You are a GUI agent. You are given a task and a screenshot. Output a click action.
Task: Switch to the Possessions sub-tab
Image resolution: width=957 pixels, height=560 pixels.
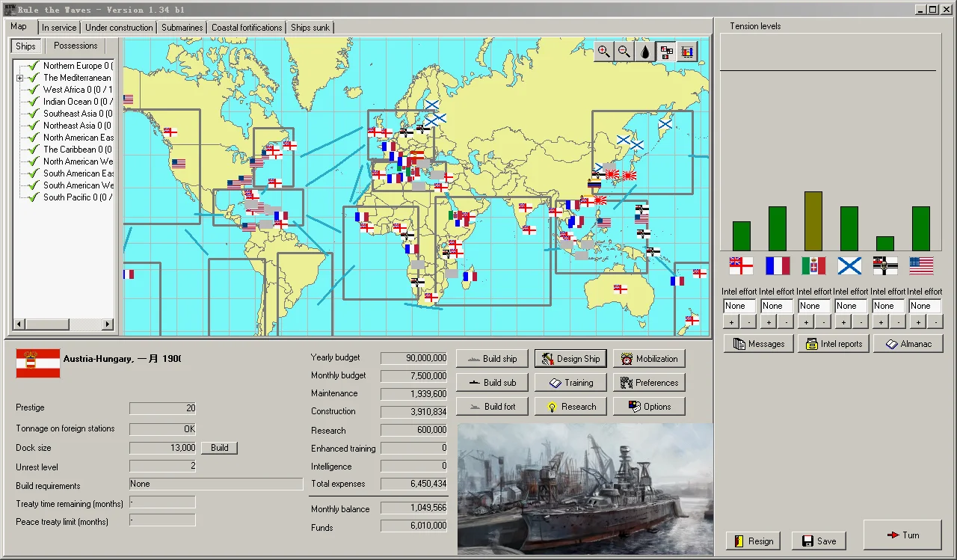tap(76, 46)
